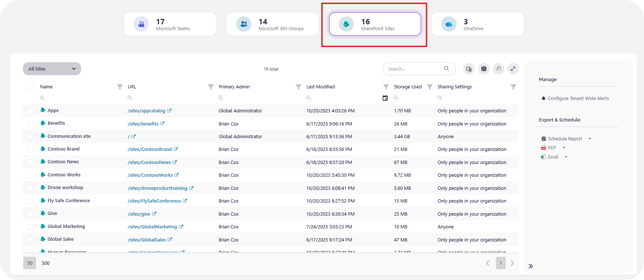Expand the PDF export dropdown
This screenshot has width=644, height=280.
pos(564,148)
